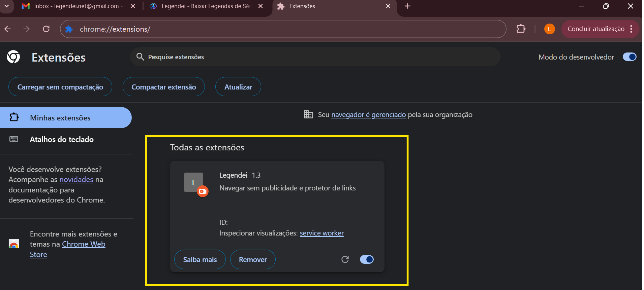Open the orange profile avatar
The width and height of the screenshot is (644, 290).
tap(549, 29)
